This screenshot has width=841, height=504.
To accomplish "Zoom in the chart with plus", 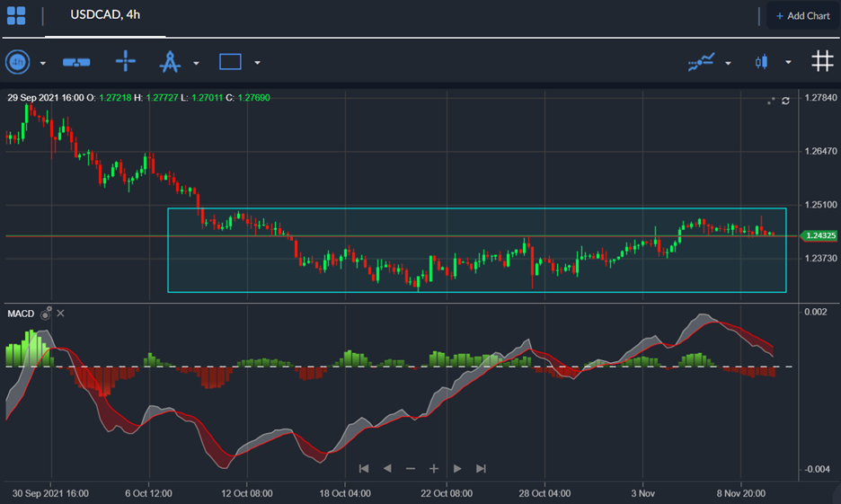I will click(434, 469).
